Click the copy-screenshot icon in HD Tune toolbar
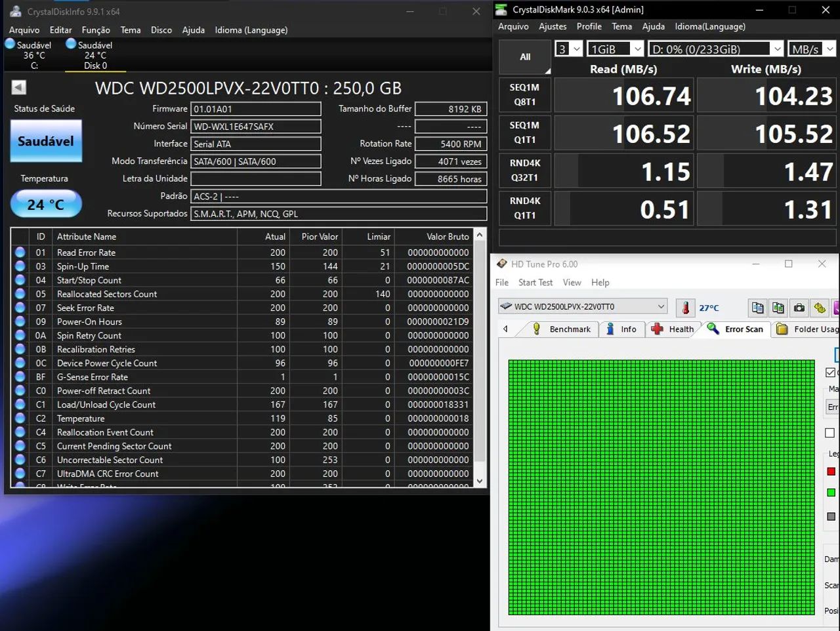This screenshot has height=631, width=840. 778,307
